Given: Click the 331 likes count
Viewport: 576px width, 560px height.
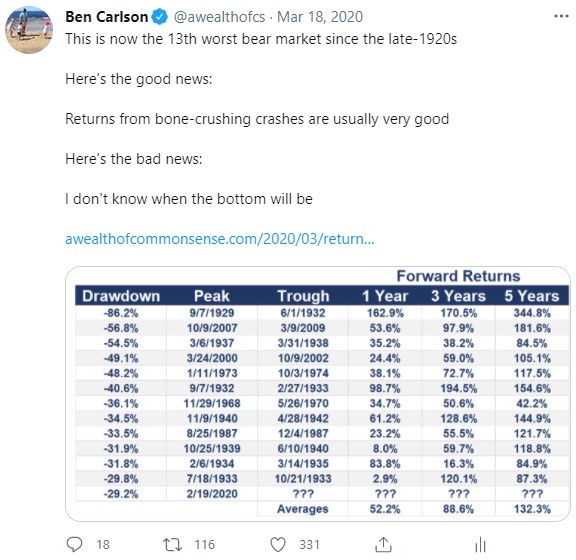Looking at the screenshot, I should click(x=309, y=545).
